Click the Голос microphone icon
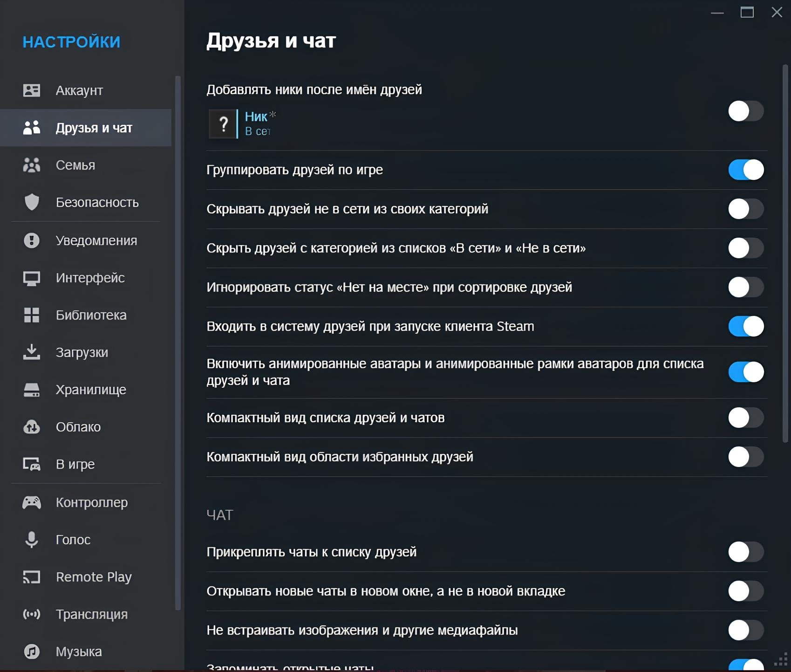Image resolution: width=791 pixels, height=672 pixels. click(x=32, y=540)
